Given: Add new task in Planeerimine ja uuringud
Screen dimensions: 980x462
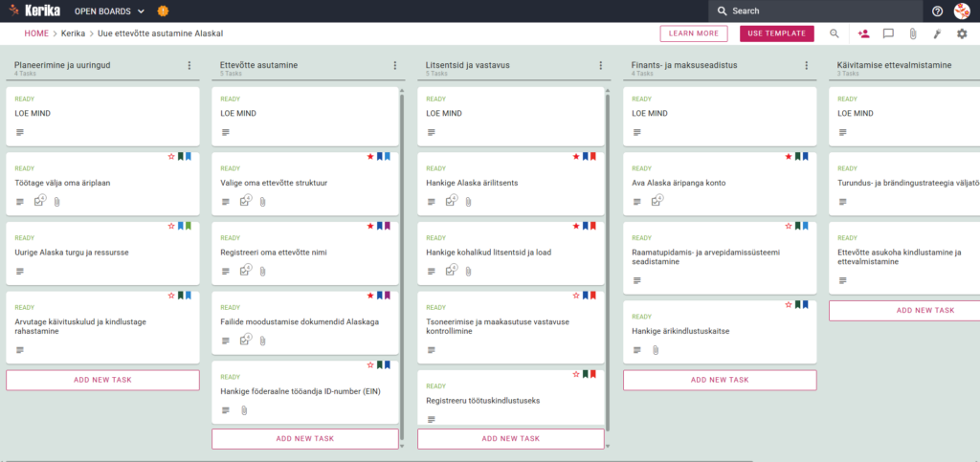Looking at the screenshot, I should tap(102, 380).
